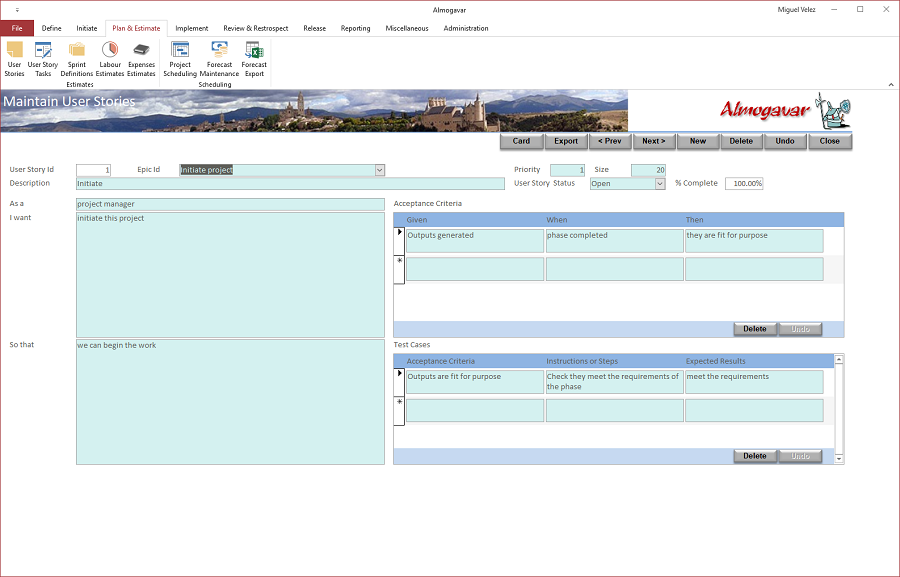Click the 'As a' text field

tap(230, 204)
